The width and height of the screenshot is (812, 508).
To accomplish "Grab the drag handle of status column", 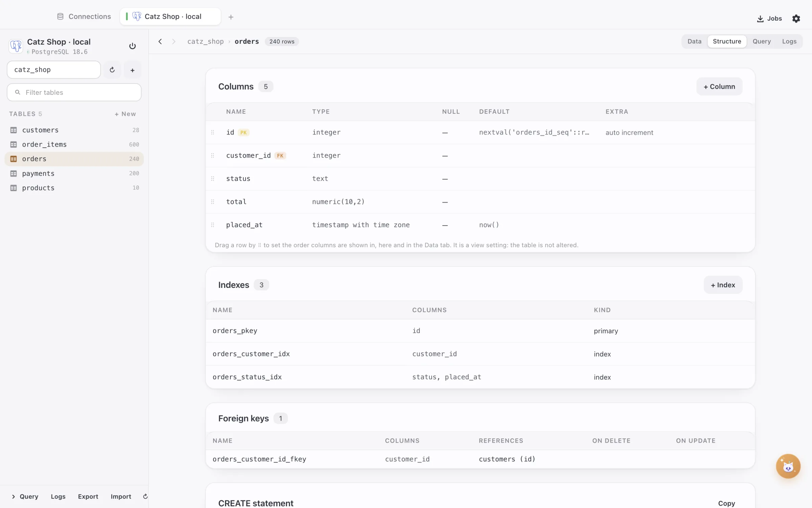I will pyautogui.click(x=212, y=178).
